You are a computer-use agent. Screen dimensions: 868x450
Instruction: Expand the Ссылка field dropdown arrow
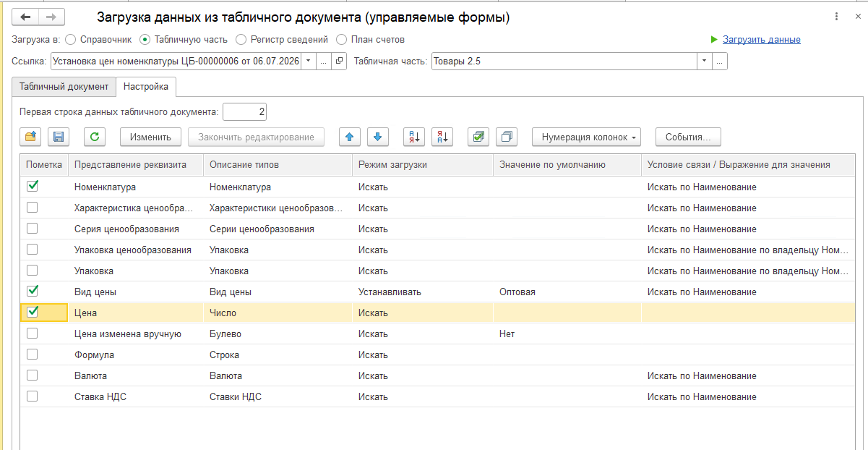309,61
